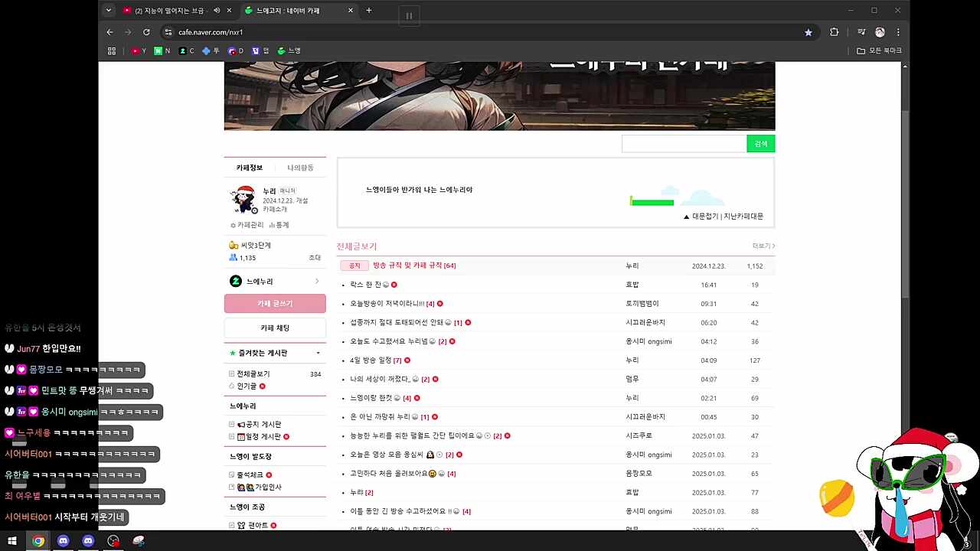This screenshot has width=980, height=551.
Task: Click the 누리 profile thumbnail
Action: click(x=245, y=199)
